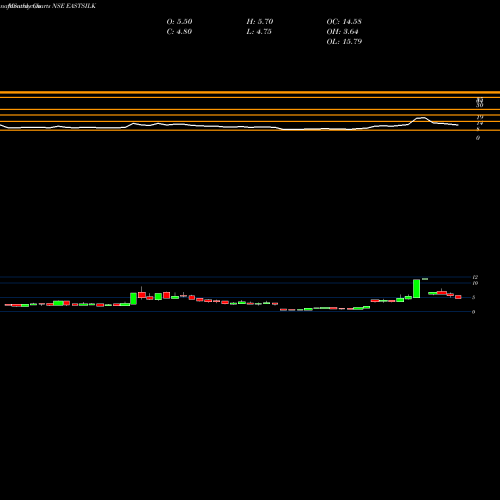Click the price axis label '12'

coord(475,277)
